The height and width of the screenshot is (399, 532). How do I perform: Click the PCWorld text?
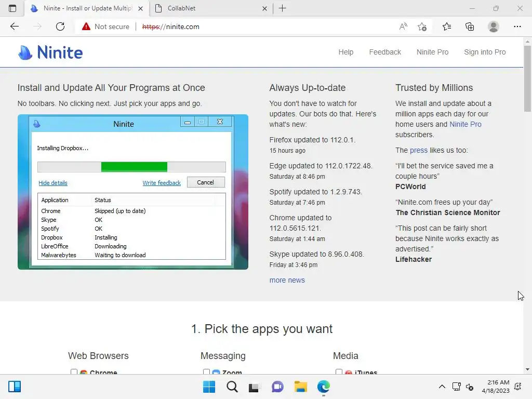[x=410, y=187]
